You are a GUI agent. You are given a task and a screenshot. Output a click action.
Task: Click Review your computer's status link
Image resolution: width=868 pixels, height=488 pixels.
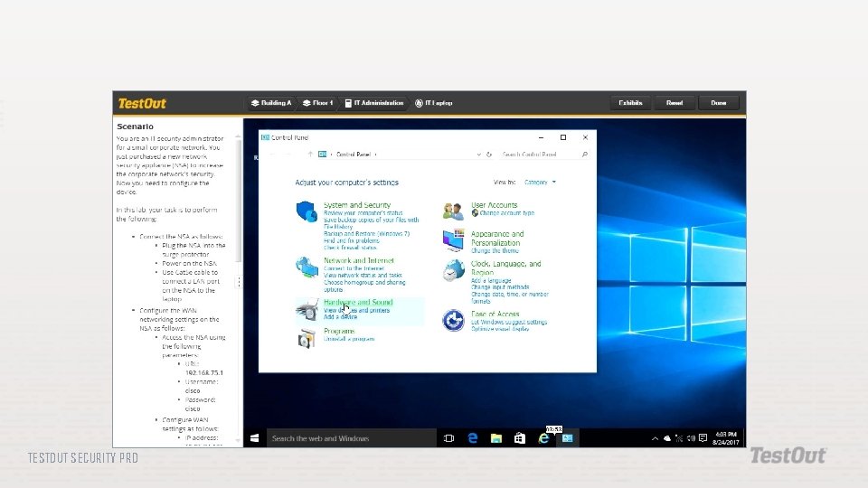tap(363, 213)
